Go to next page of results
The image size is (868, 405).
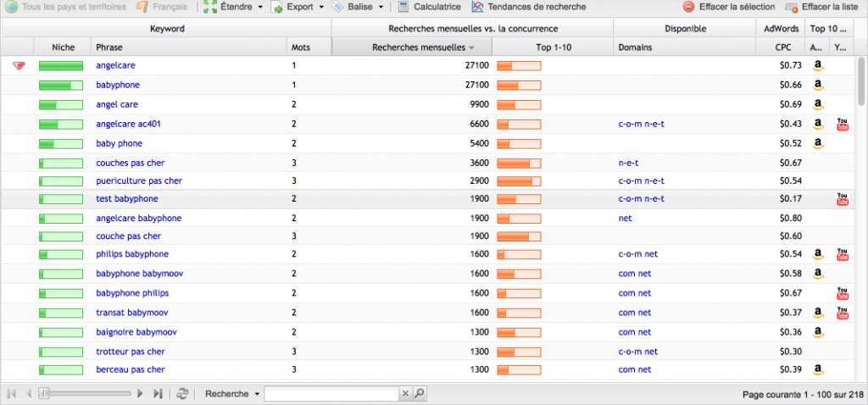140,393
